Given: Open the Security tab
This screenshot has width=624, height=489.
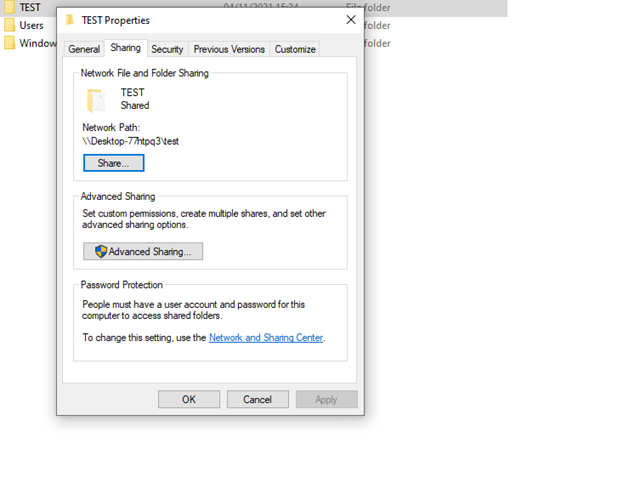Looking at the screenshot, I should point(167,49).
